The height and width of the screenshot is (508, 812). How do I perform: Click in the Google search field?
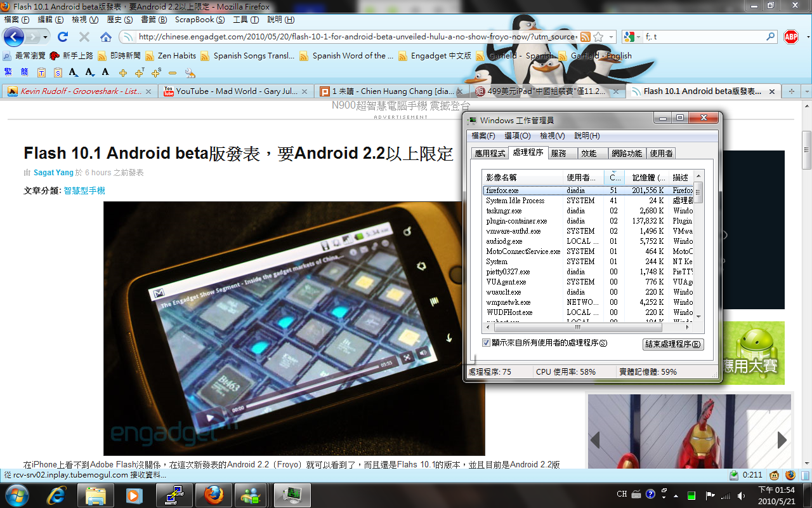coord(702,37)
